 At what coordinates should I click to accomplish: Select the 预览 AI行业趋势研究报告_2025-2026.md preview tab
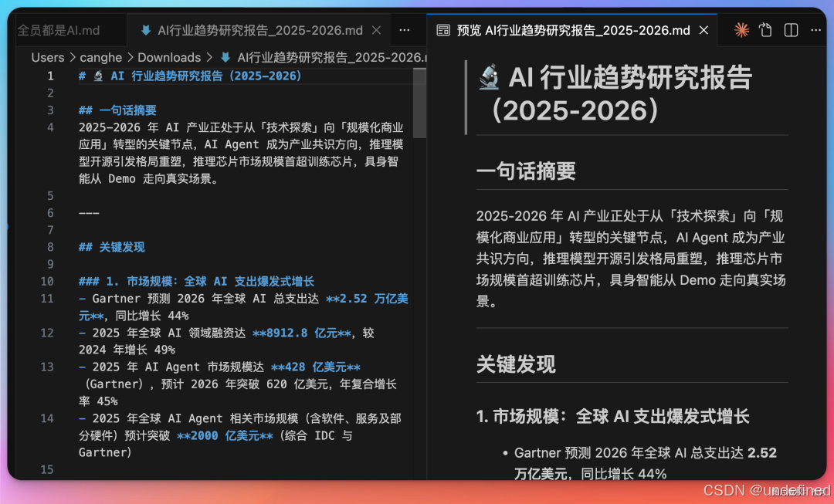click(572, 30)
